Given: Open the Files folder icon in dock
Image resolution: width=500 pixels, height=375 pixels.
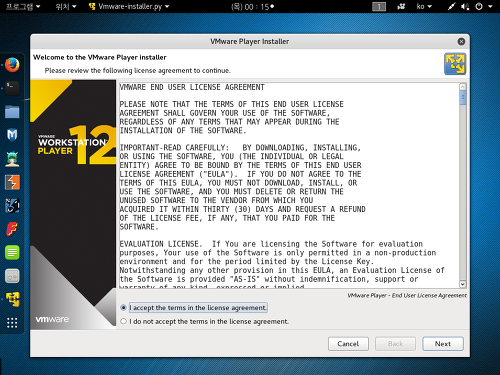Looking at the screenshot, I should click(12, 112).
